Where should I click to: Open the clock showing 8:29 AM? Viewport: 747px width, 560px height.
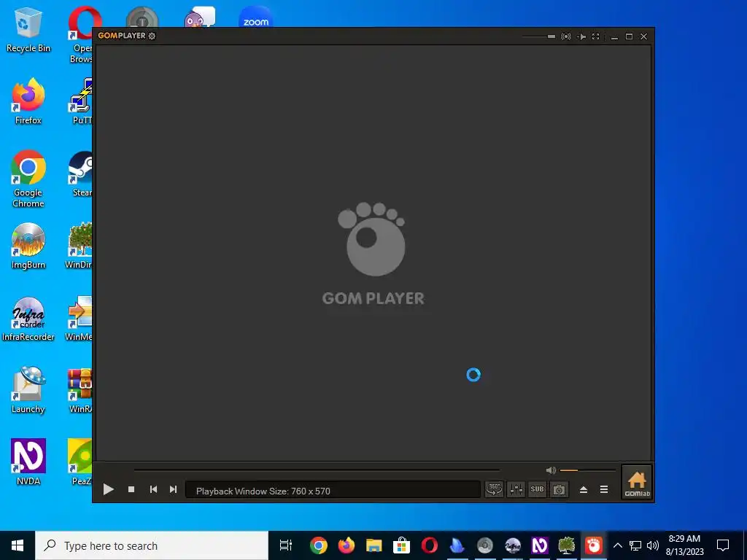(x=684, y=545)
